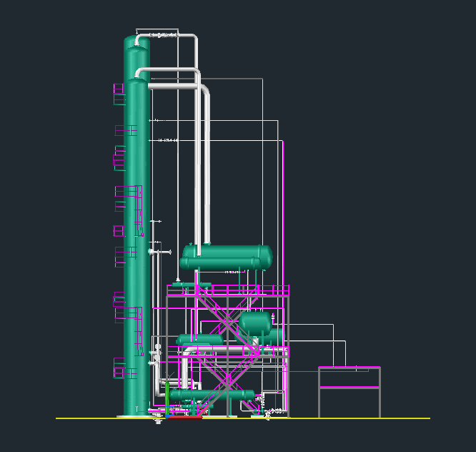The height and width of the screenshot is (452, 476).
Task: Select the yellow ground line
Action: 243,418
